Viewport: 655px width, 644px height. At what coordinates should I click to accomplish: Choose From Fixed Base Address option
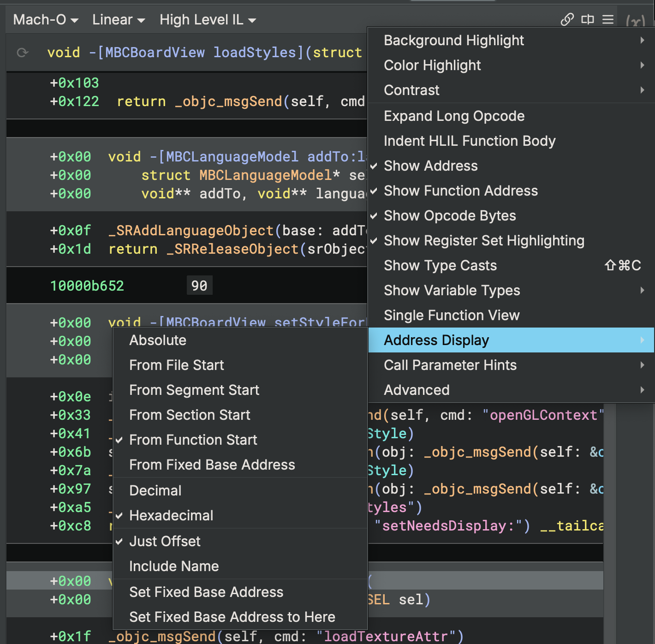[x=240, y=465]
